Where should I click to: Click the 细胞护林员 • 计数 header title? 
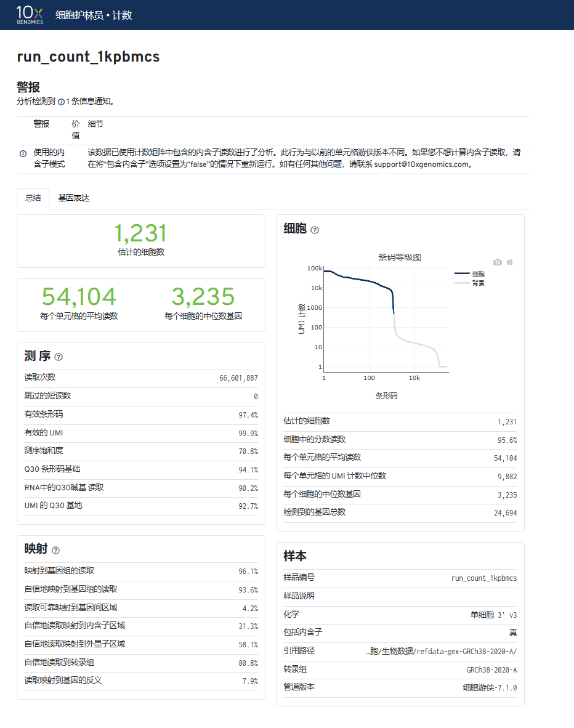point(94,15)
